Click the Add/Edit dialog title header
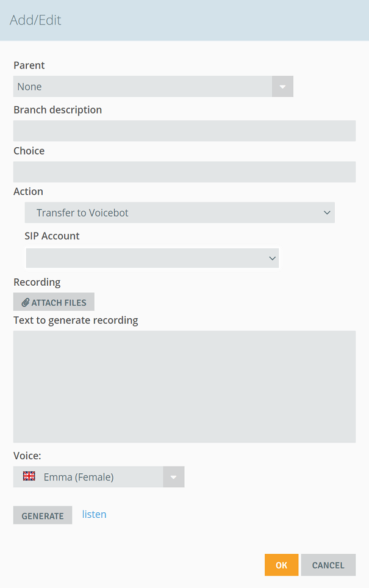Viewport: 369px width, 588px height. (x=35, y=20)
